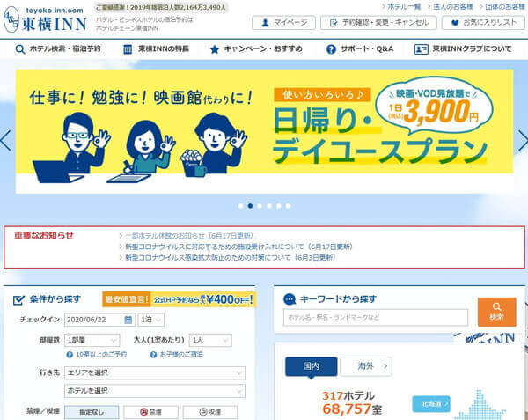
Task: Open the エリアを選択 dropdown
Action: [x=155, y=373]
